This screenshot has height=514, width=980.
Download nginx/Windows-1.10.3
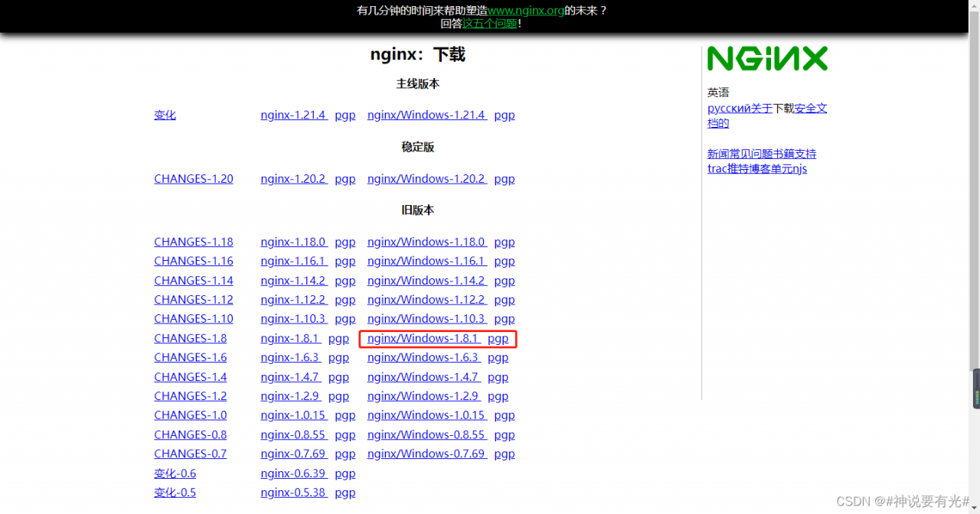[427, 319]
